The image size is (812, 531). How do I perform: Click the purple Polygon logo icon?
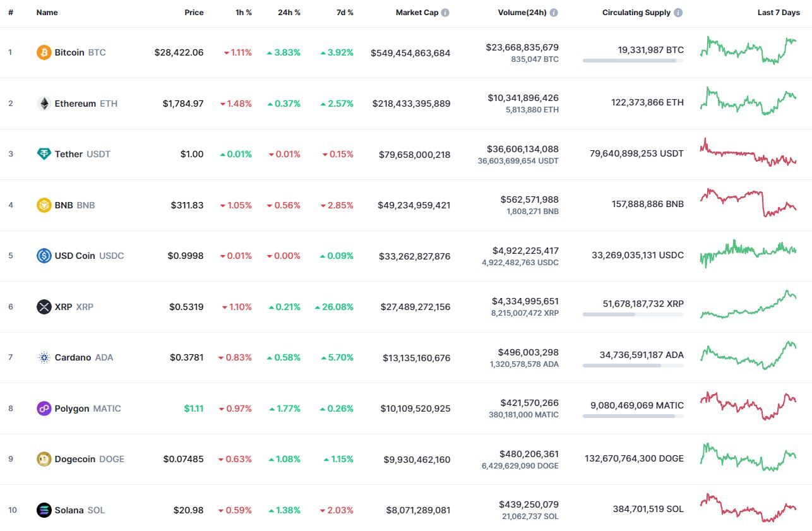[44, 409]
